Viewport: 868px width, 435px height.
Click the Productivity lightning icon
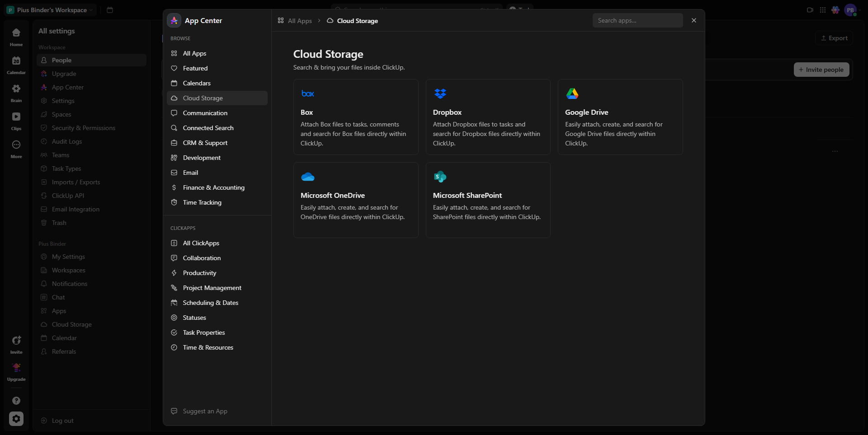point(174,273)
